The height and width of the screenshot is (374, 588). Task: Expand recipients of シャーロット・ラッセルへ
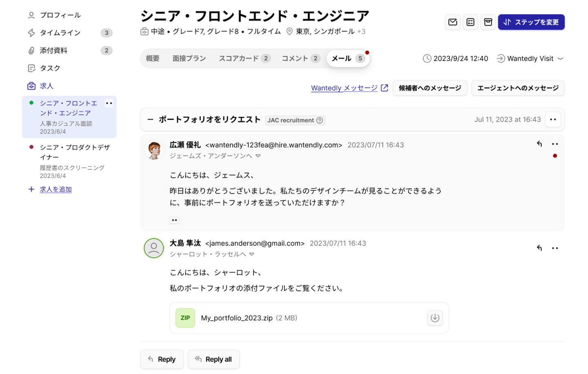pyautogui.click(x=252, y=254)
